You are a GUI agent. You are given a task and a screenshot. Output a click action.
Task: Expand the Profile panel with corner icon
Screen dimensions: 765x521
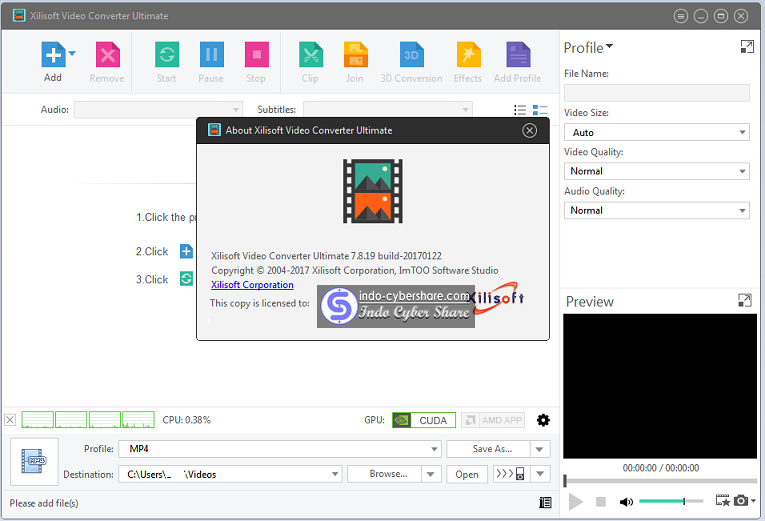pos(747,47)
